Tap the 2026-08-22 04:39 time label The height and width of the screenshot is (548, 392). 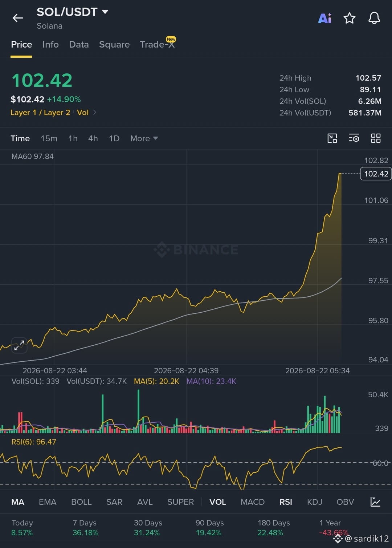(186, 371)
